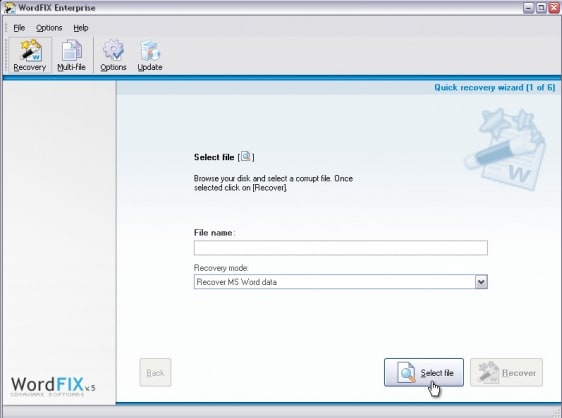Click the greyed-out Recover button
The height and width of the screenshot is (418, 562).
pyautogui.click(x=506, y=372)
